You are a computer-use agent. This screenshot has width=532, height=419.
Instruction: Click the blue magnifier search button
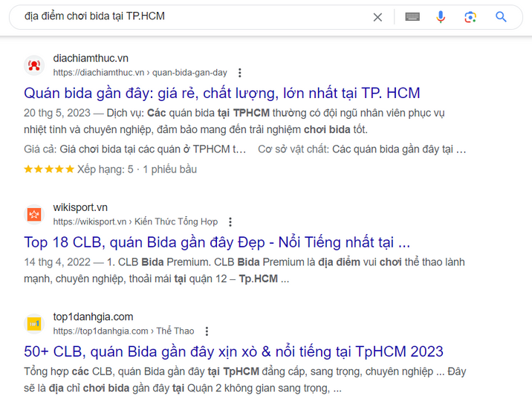pyautogui.click(x=501, y=17)
